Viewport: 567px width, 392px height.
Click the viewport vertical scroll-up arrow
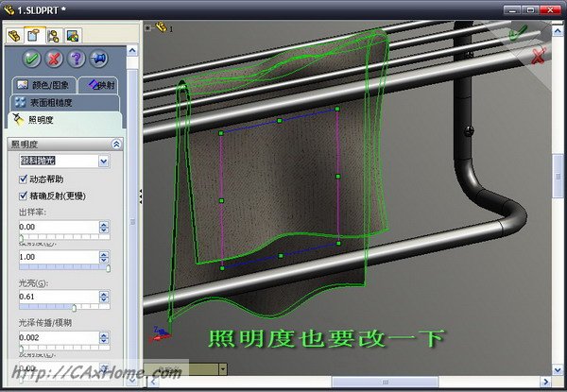click(x=558, y=31)
